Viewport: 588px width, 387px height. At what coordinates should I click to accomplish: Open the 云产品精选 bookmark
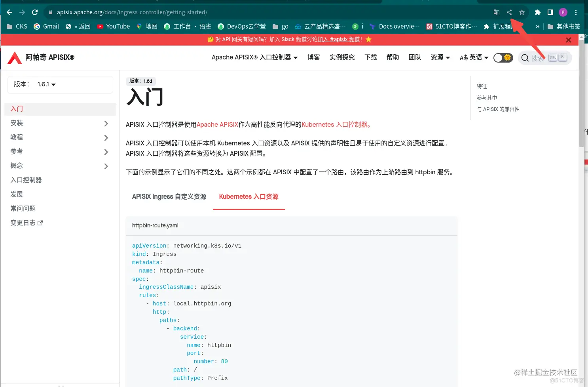click(x=320, y=27)
